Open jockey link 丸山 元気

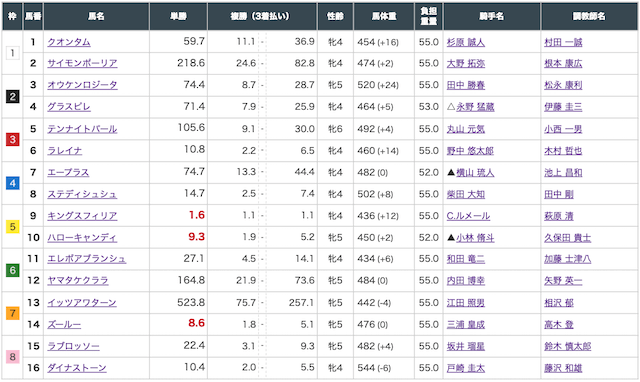(x=466, y=129)
